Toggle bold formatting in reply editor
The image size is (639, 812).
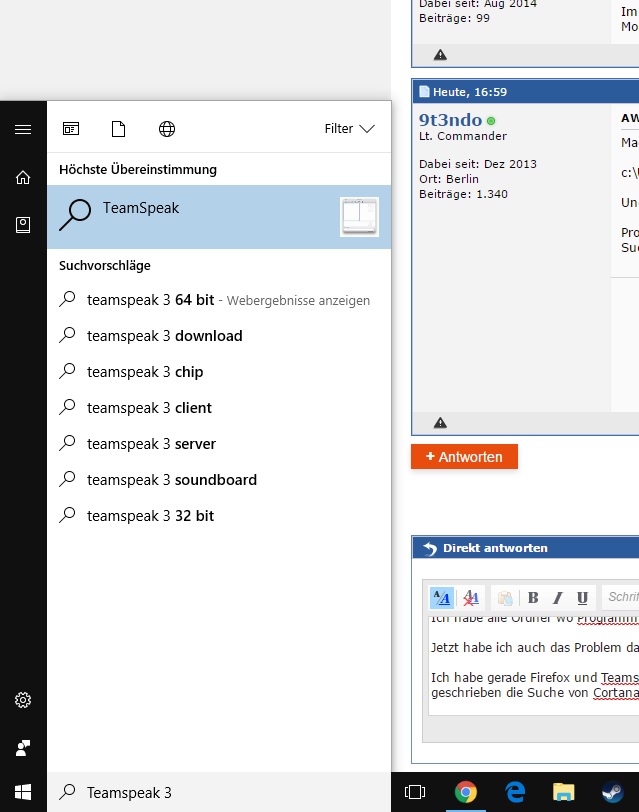tap(533, 598)
